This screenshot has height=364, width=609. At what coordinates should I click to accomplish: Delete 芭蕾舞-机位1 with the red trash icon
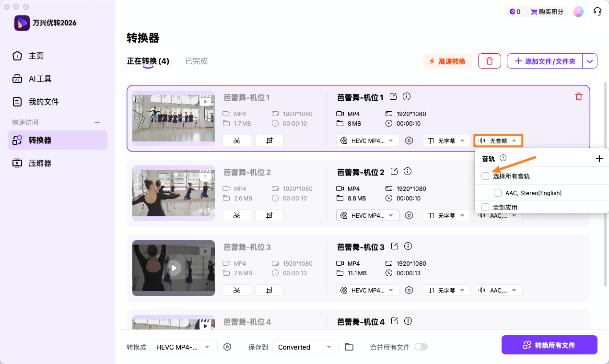[x=578, y=97]
